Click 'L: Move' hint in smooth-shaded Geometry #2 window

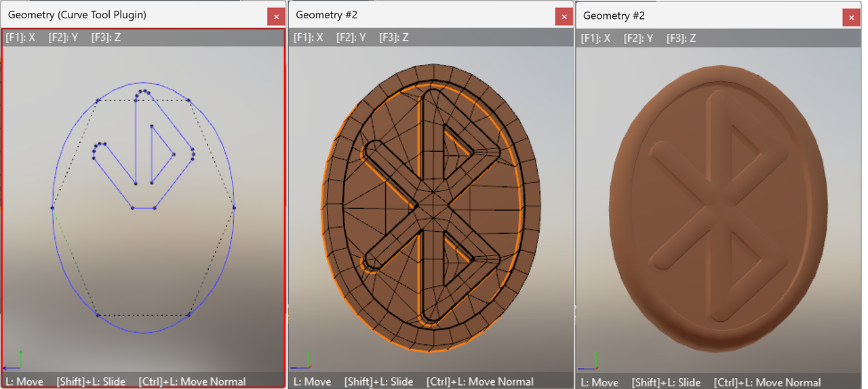[x=600, y=382]
